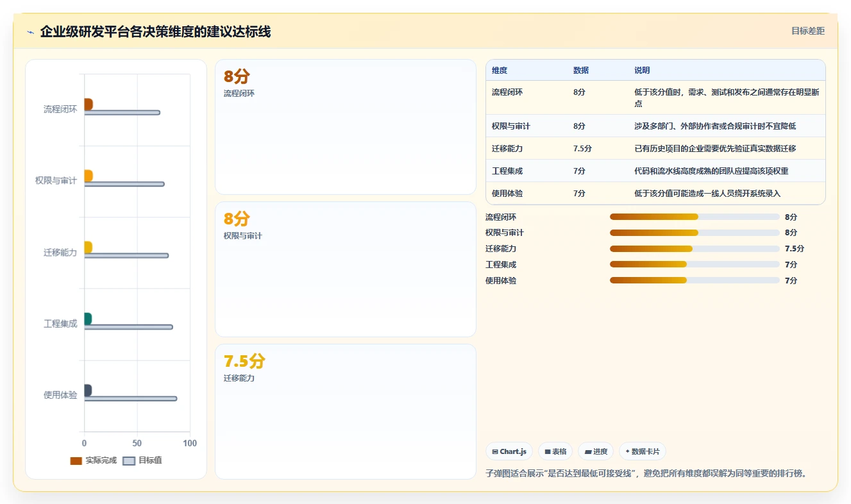Select the 进度 chip
Image resolution: width=851 pixels, height=504 pixels.
click(596, 451)
